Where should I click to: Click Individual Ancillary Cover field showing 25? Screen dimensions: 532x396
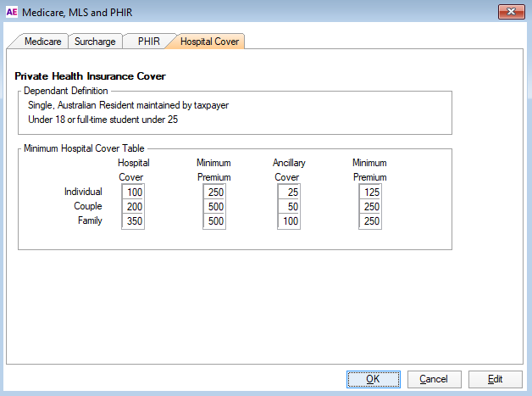(289, 192)
